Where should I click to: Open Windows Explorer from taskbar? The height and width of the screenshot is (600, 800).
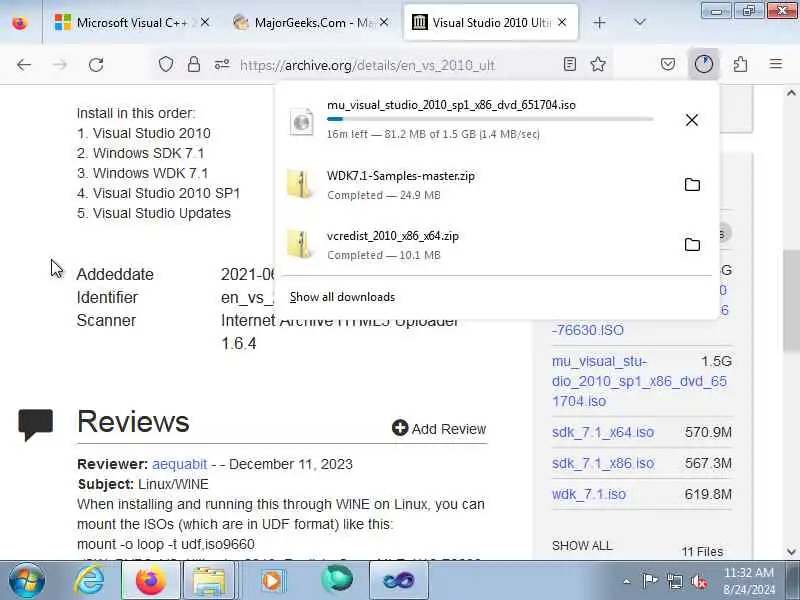(x=208, y=580)
